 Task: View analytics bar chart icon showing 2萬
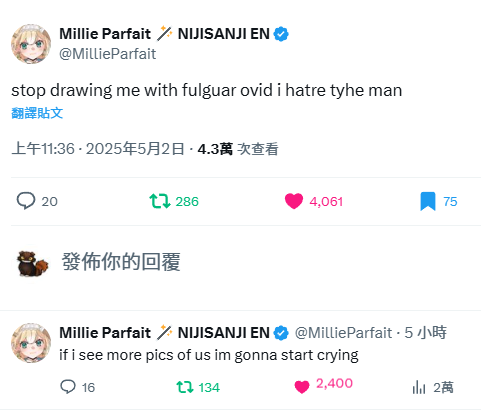click(x=419, y=387)
